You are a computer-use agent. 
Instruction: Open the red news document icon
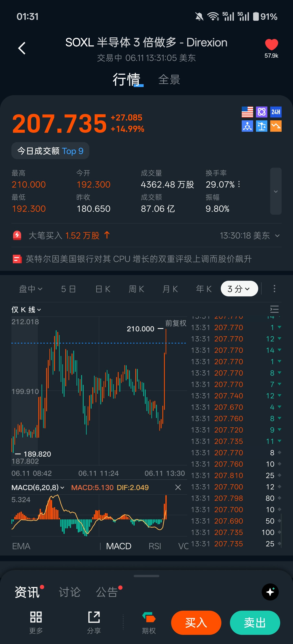[17, 259]
